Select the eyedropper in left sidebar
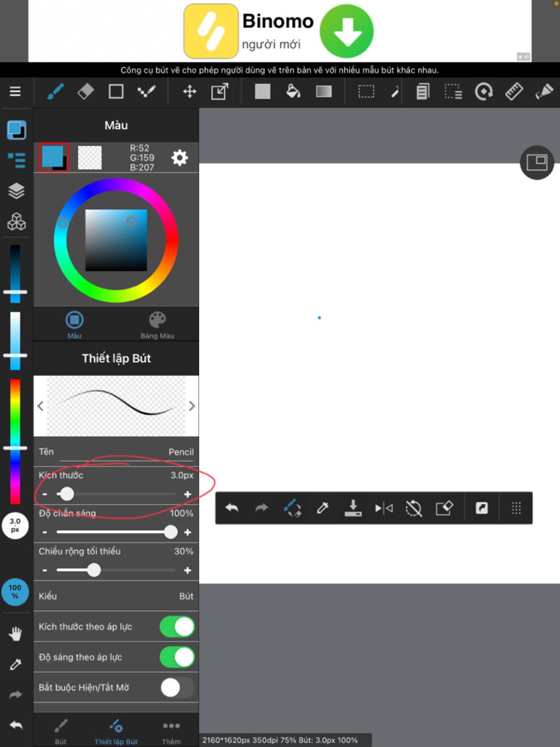This screenshot has height=747, width=560. (16, 664)
